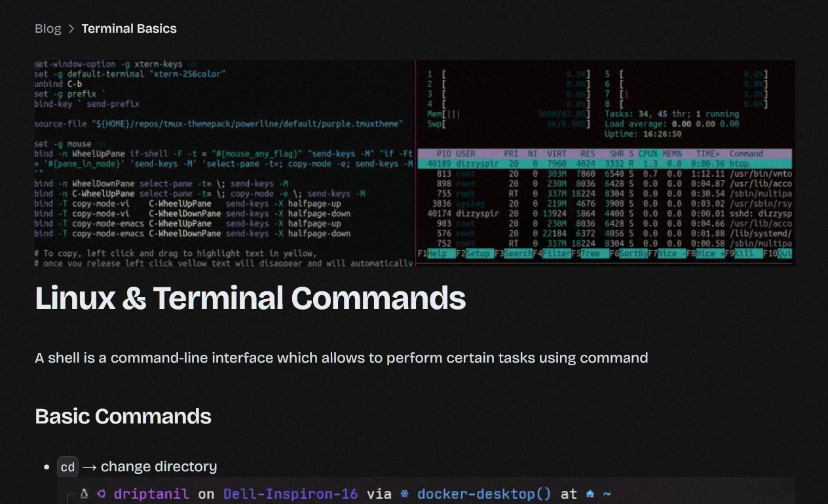This screenshot has width=828, height=504.
Task: Click the tmux configuration screenshot
Action: 223,162
